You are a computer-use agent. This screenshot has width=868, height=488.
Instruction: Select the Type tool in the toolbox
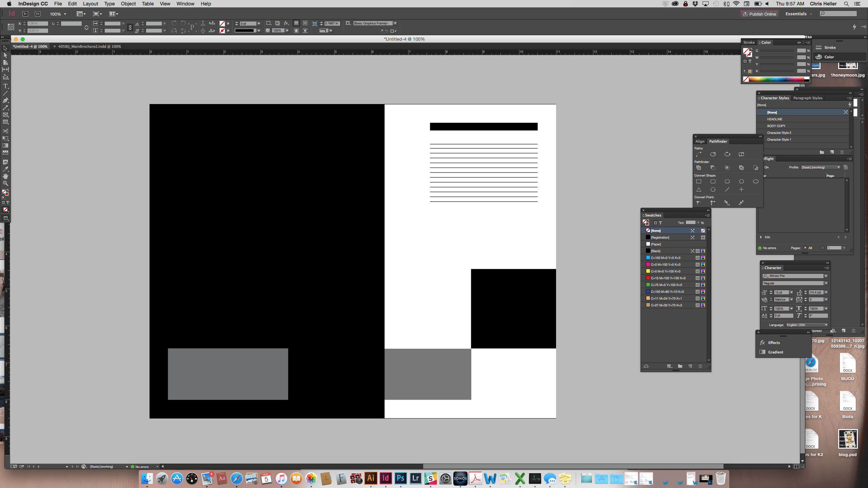coord(5,86)
